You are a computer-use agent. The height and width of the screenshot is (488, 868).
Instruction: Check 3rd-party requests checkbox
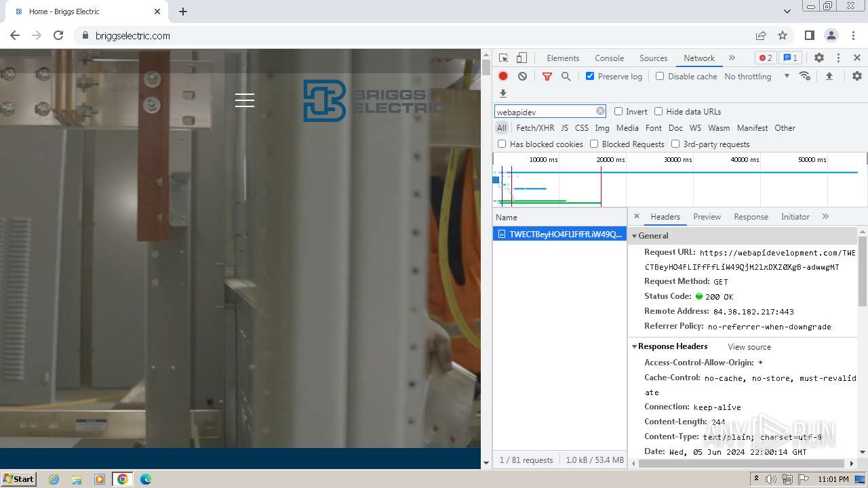(675, 144)
